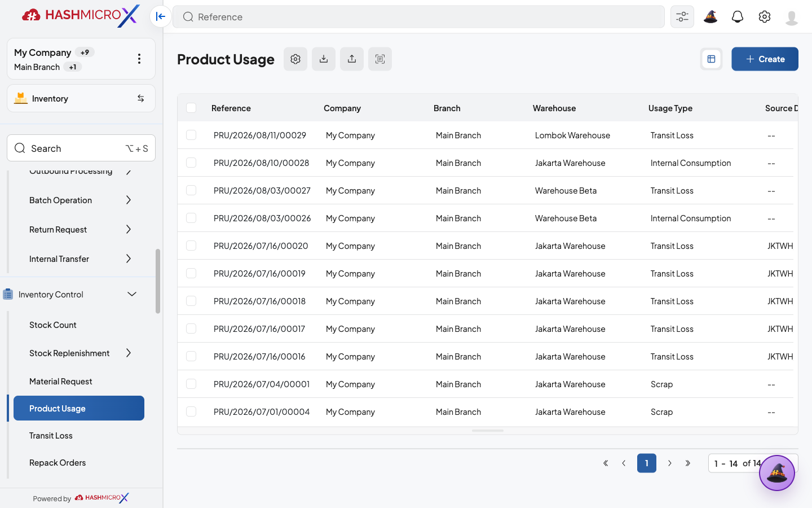The image size is (812, 508).
Task: Open the +9 companies badge
Action: click(85, 52)
